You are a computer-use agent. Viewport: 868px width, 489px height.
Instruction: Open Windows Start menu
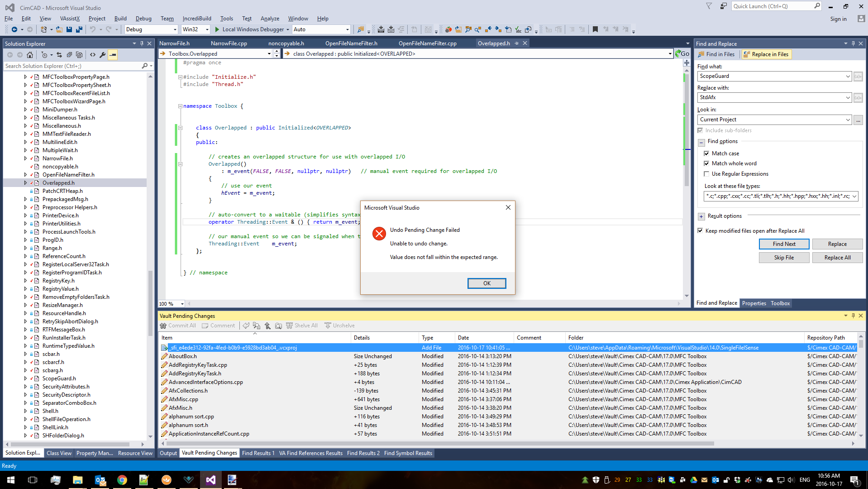(11, 480)
